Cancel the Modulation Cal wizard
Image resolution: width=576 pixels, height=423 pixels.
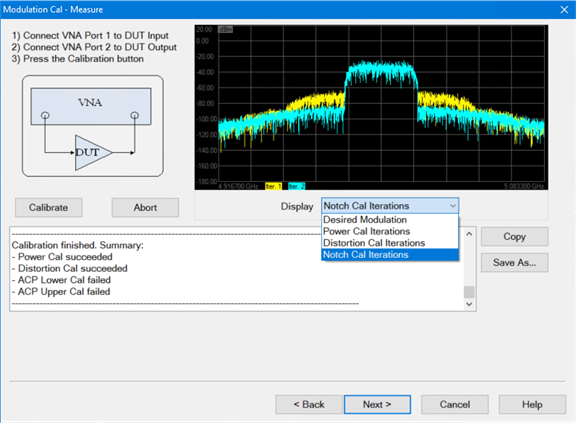pos(455,404)
